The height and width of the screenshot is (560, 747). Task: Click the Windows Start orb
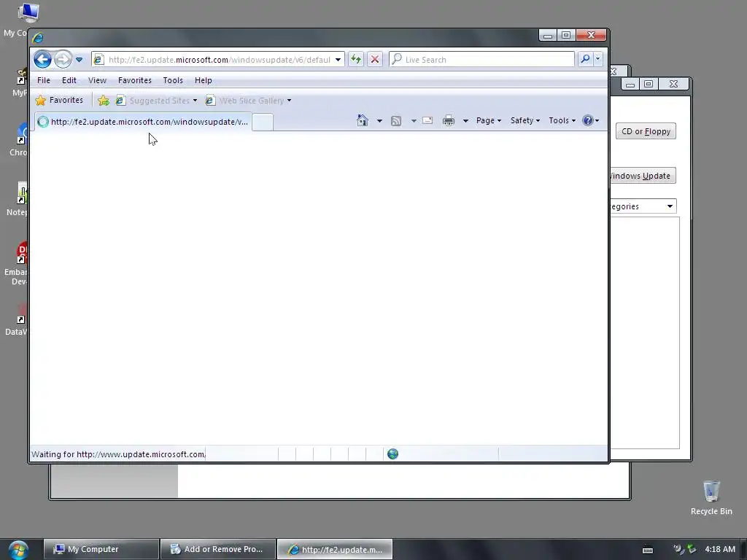[x=18, y=550]
